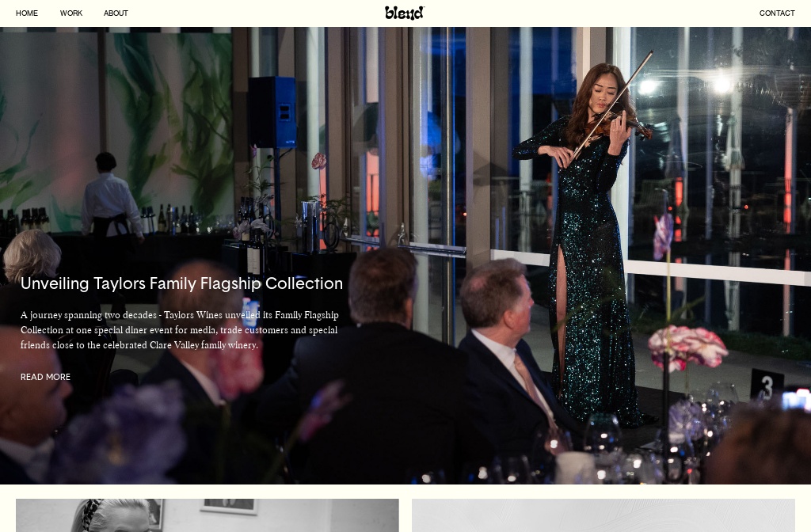Click the blue loudspeaker on its stand

272,112
